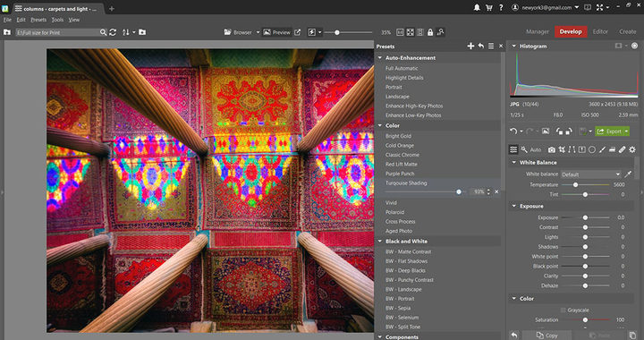Toggle the zoom lock icon
644x340 pixels.
[x=430, y=32]
